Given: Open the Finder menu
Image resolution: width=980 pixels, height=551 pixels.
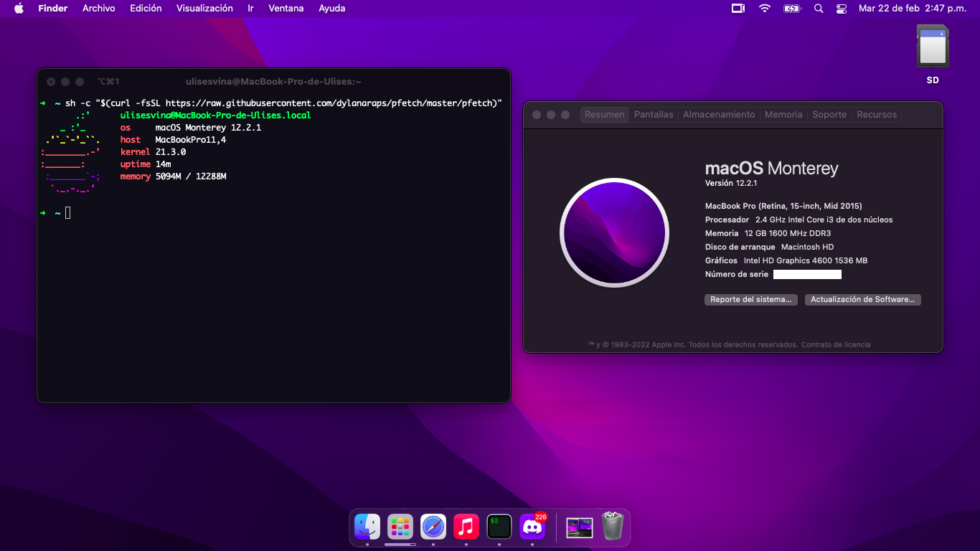Looking at the screenshot, I should [x=53, y=9].
